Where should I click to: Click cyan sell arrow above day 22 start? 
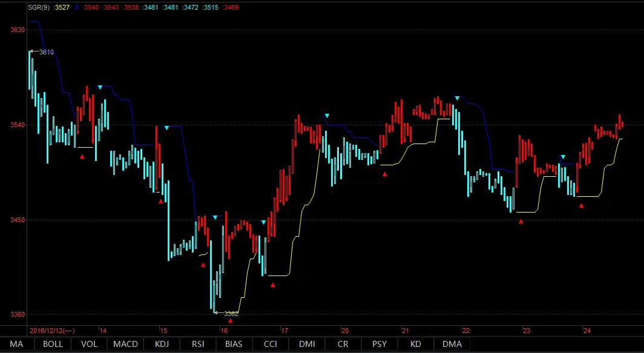coord(457,98)
